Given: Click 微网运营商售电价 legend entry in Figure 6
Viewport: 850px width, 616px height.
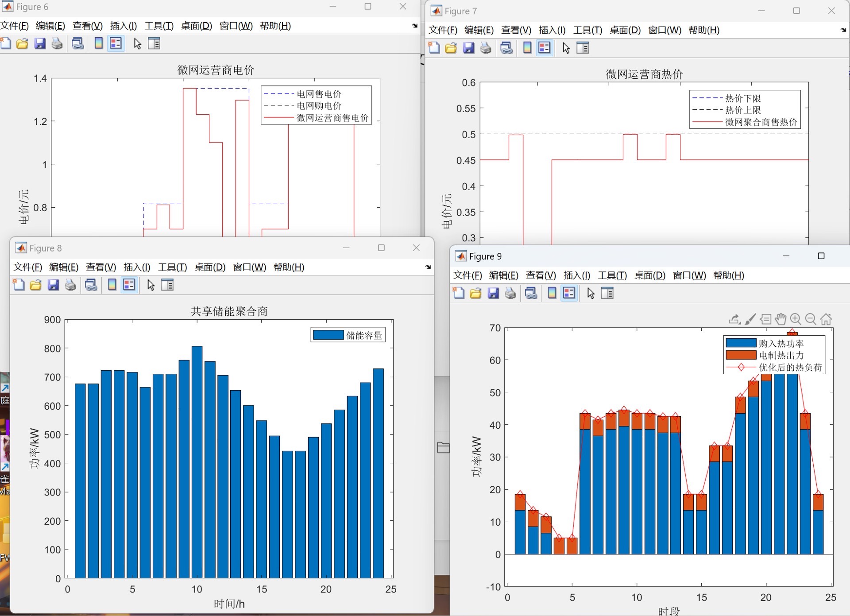Looking at the screenshot, I should click(332, 118).
